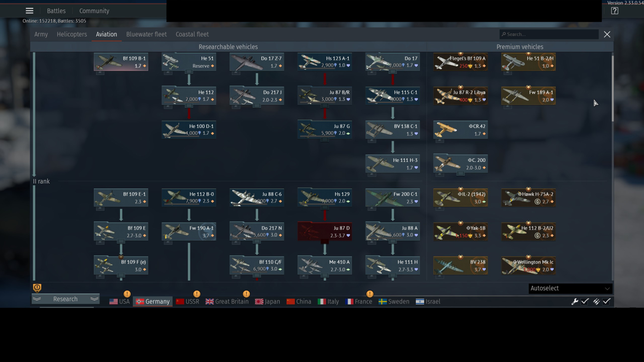644x362 pixels.
Task: Choose the Great Britain nation tree
Action: point(227,301)
